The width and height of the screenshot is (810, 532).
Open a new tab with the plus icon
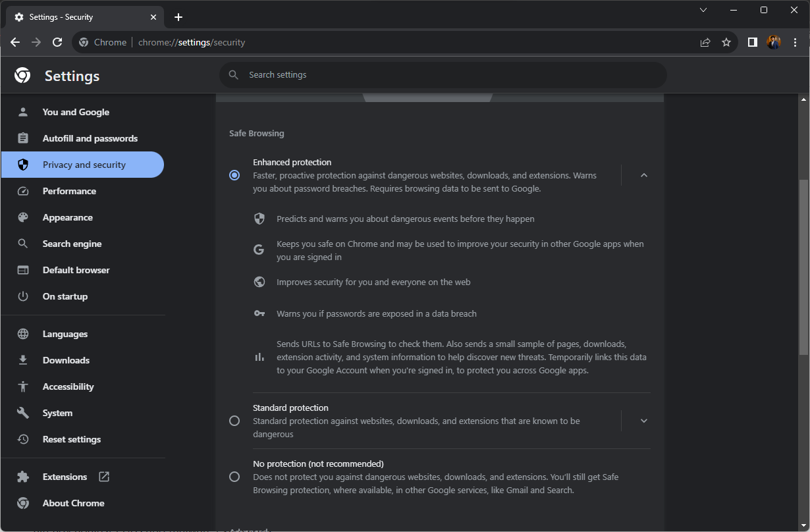point(178,17)
